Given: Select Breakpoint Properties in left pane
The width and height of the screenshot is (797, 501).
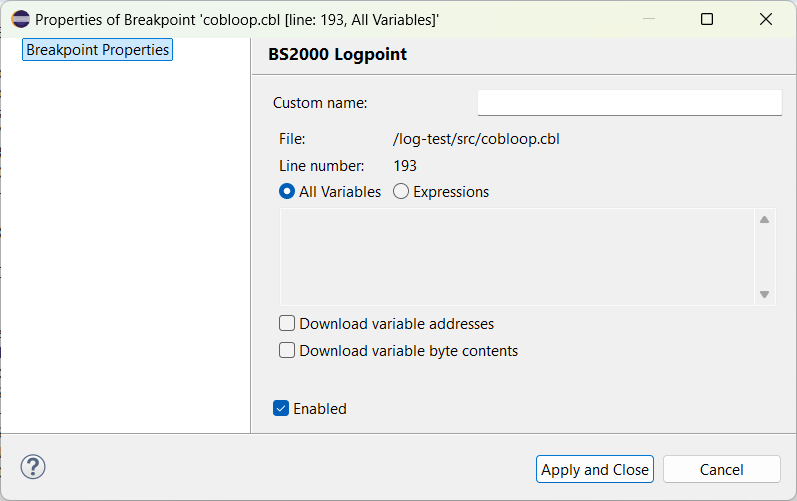Looking at the screenshot, I should pos(97,50).
